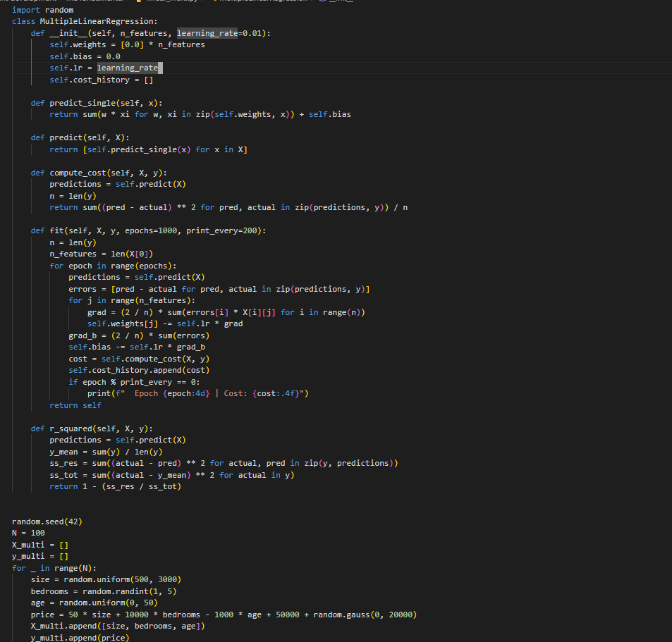Click the line "self.weights[j] -= self.lr * grad"
The width and height of the screenshot is (672, 642).
(165, 323)
